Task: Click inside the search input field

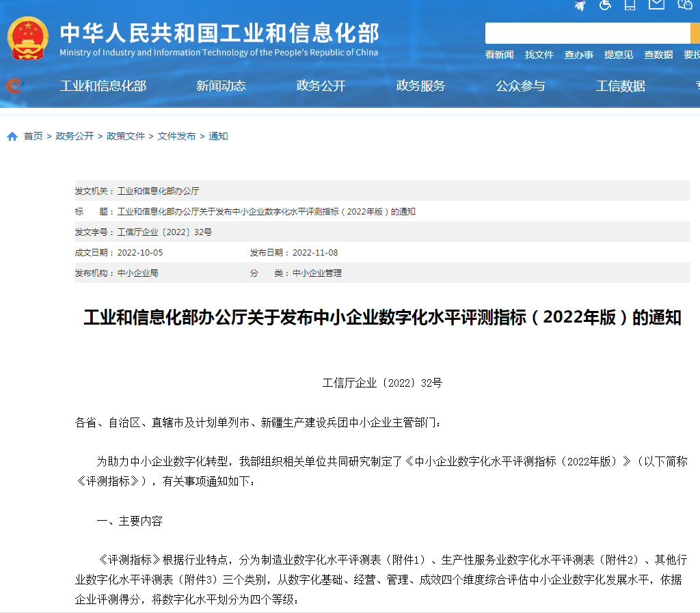Action: pyautogui.click(x=588, y=33)
